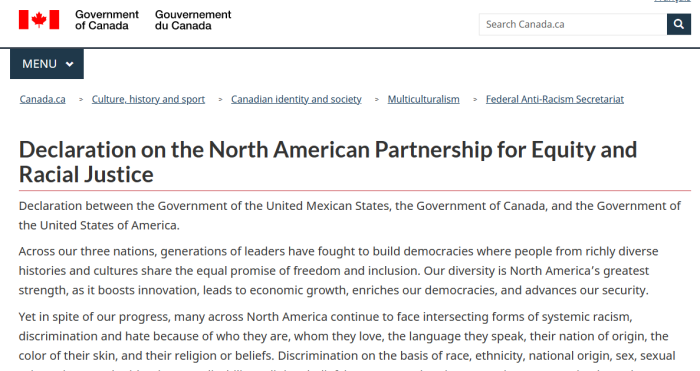Visit Federal Anti-Racism Secretariat breadcrumb
Image resolution: width=700 pixels, height=371 pixels.
[554, 99]
